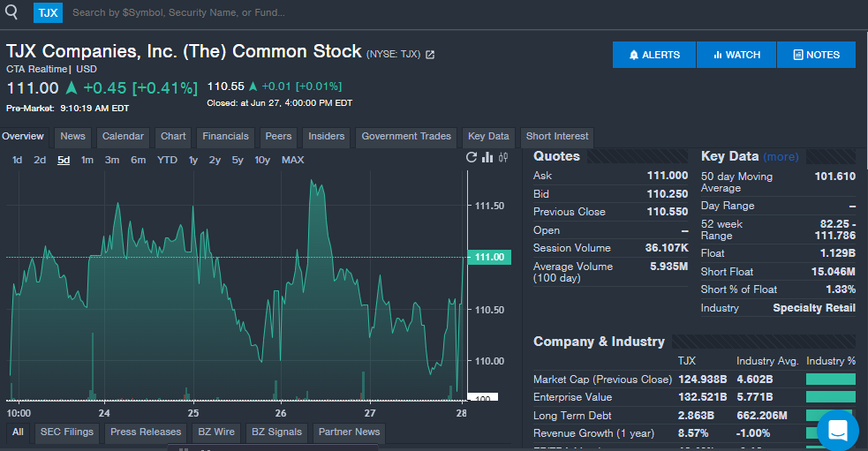Open the external link icon beside NYSE: TJX

(x=430, y=55)
